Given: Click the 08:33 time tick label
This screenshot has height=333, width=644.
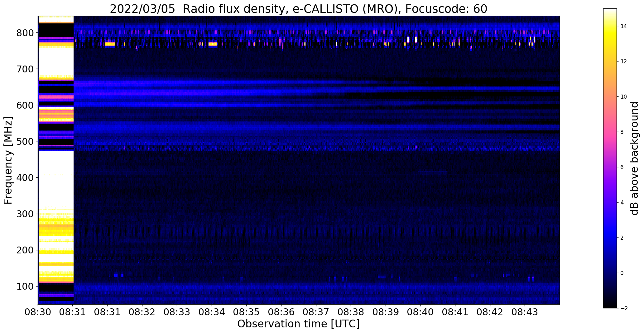Looking at the screenshot, I should pos(177,312).
